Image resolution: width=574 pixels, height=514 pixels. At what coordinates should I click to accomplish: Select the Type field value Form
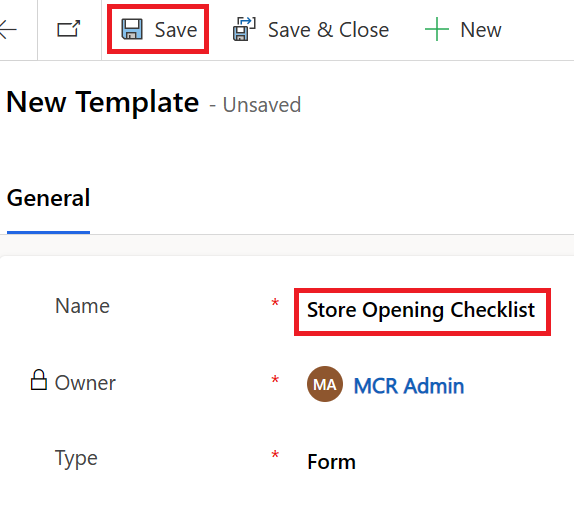pyautogui.click(x=331, y=462)
